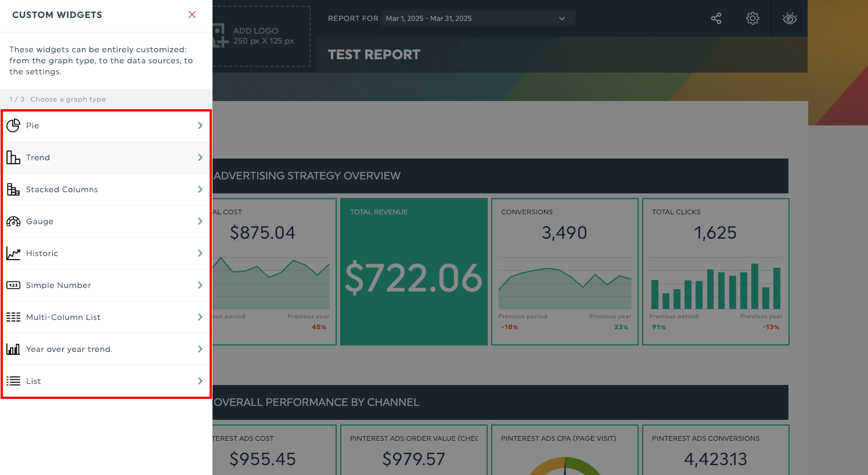Viewport: 868px width, 475px height.
Task: Select the Trend chart icon
Action: [x=13, y=157]
